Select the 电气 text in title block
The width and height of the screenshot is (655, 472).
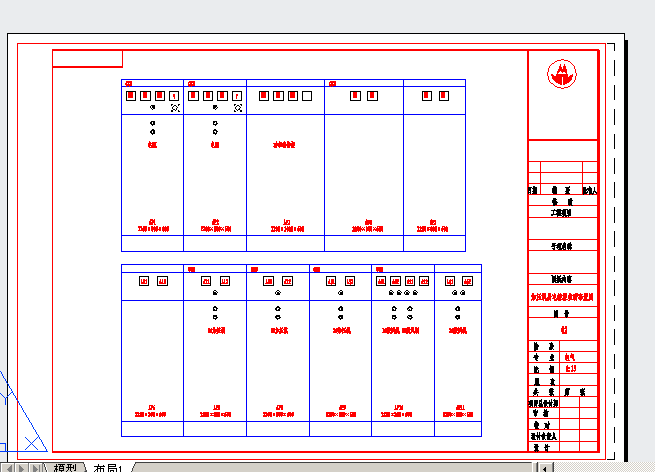point(569,357)
